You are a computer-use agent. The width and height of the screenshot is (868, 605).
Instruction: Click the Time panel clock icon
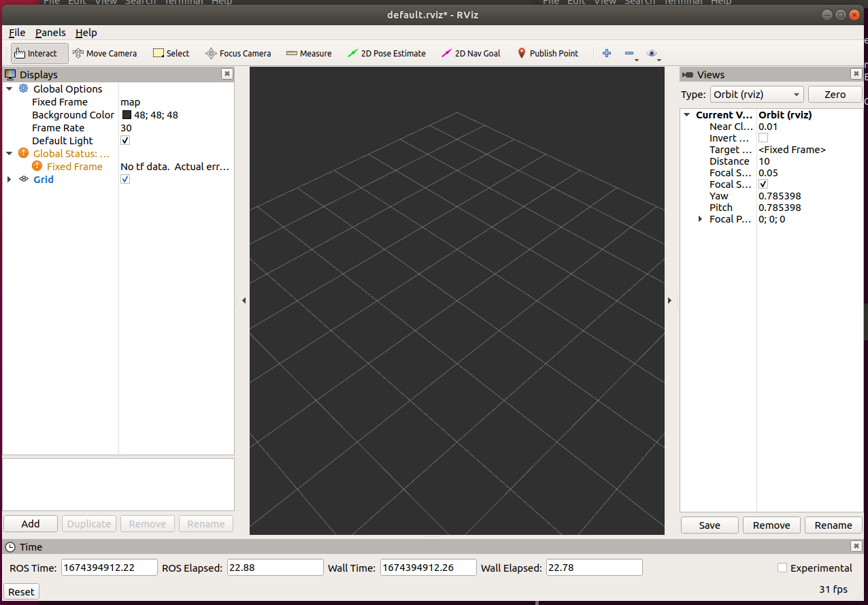pyautogui.click(x=12, y=546)
